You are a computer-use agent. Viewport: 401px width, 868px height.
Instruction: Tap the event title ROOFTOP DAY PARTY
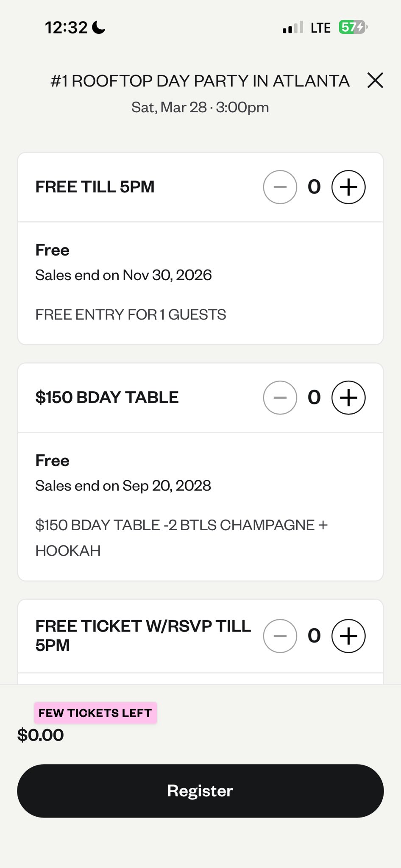coord(200,81)
